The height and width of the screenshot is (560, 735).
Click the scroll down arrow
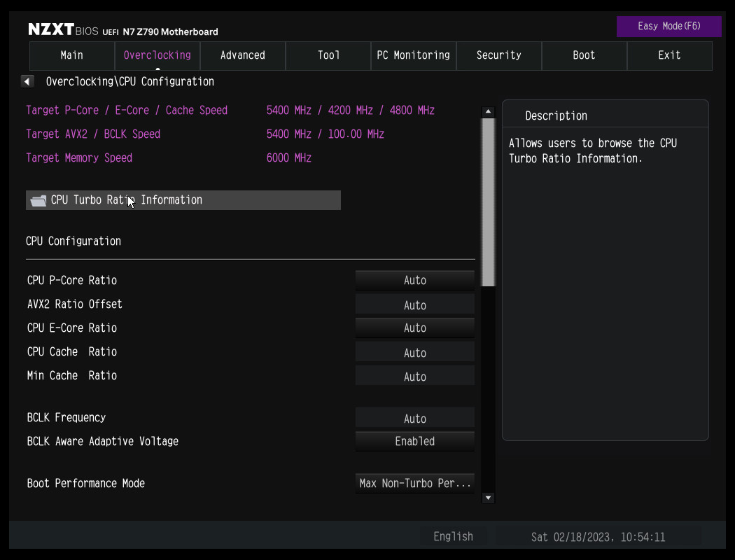point(489,498)
